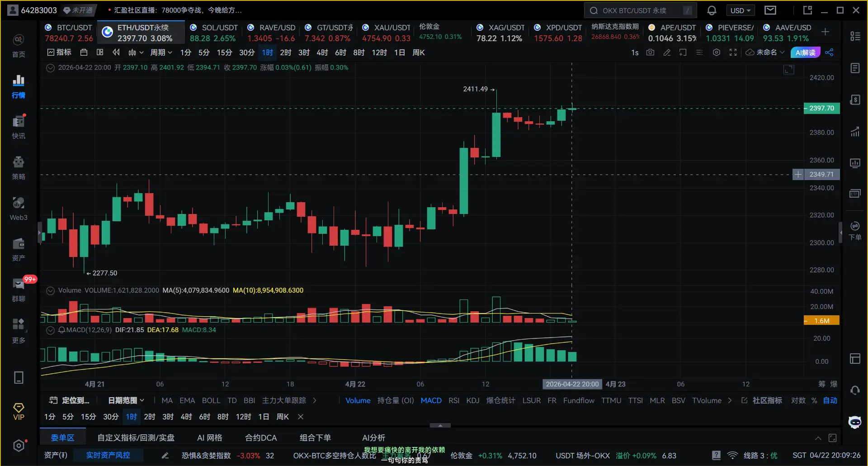The image size is (868, 466).
Task: Open the 更多 more apps icon
Action: click(x=19, y=331)
